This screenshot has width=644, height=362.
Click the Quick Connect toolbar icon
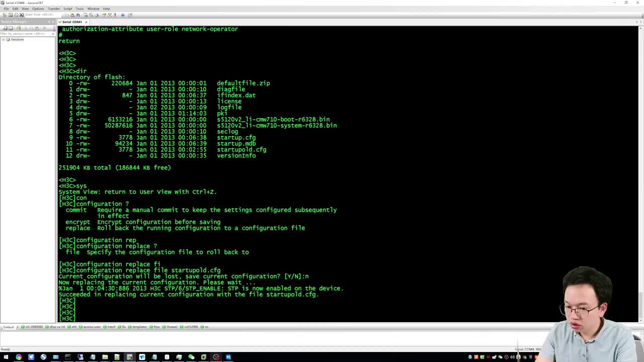11,15
